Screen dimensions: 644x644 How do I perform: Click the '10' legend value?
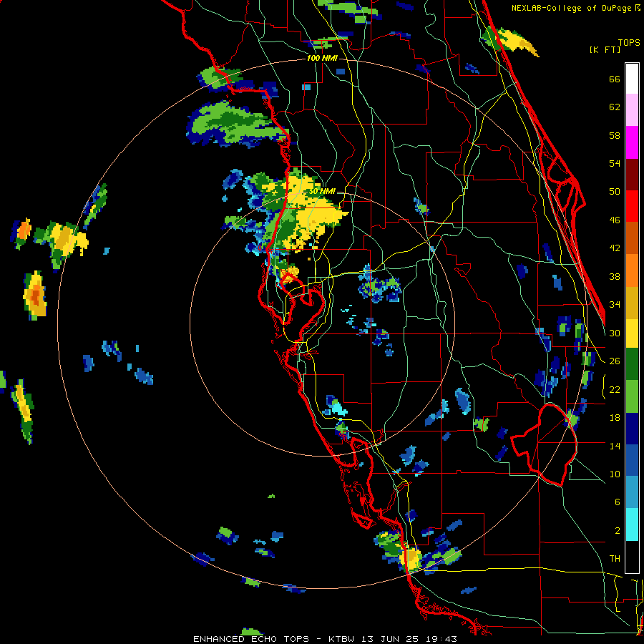[x=615, y=474]
